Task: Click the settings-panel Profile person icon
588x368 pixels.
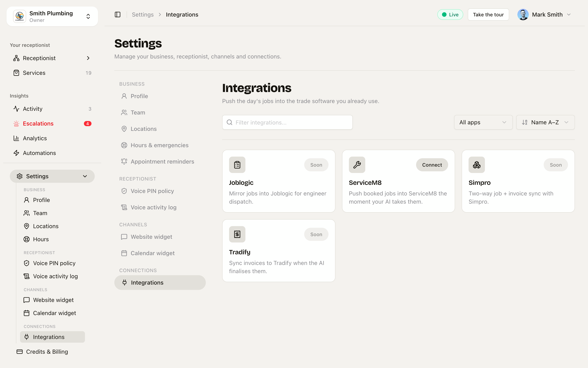Action: pyautogui.click(x=124, y=96)
